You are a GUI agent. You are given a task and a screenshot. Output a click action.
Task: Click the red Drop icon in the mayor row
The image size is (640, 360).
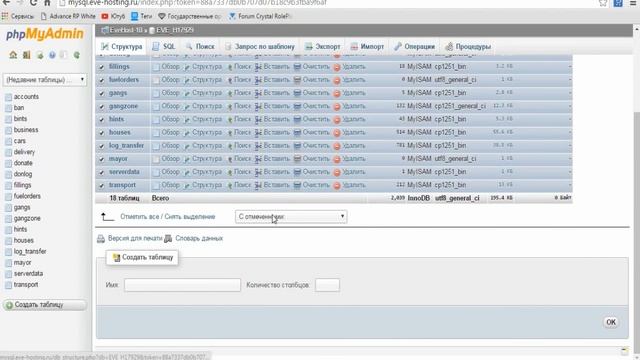point(337,159)
